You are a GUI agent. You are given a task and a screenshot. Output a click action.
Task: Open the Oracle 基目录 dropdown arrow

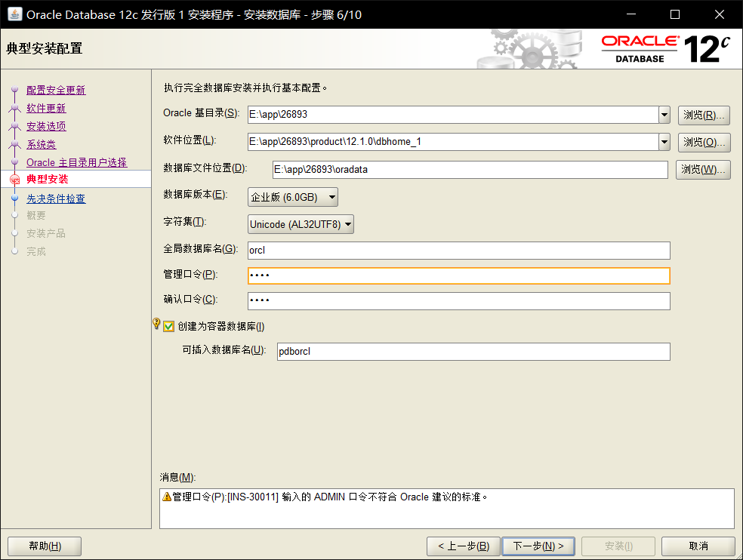(x=664, y=115)
